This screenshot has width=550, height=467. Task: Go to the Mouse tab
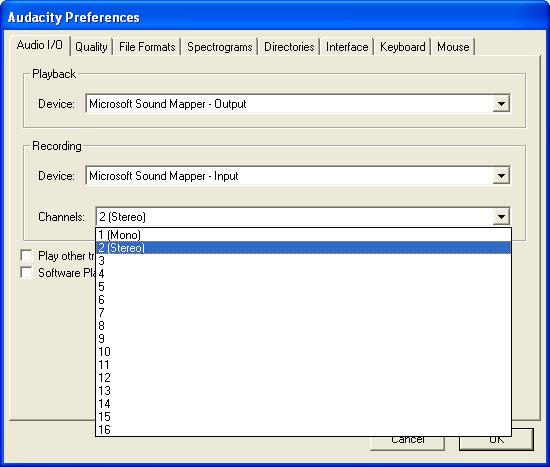453,47
